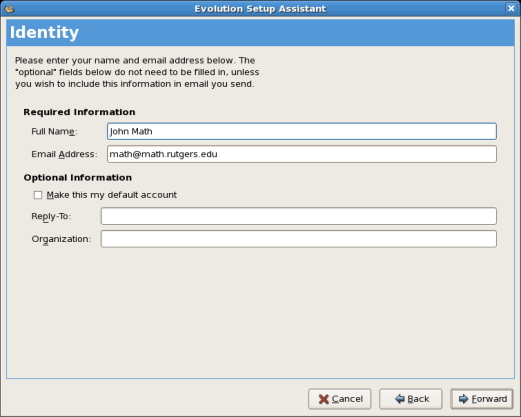Click into the Email Address field
This screenshot has width=521, height=417.
coord(302,154)
